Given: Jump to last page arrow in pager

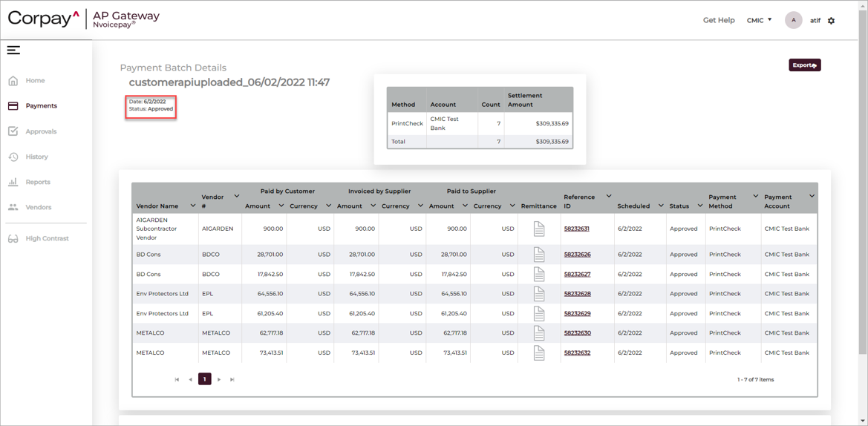Looking at the screenshot, I should (232, 379).
